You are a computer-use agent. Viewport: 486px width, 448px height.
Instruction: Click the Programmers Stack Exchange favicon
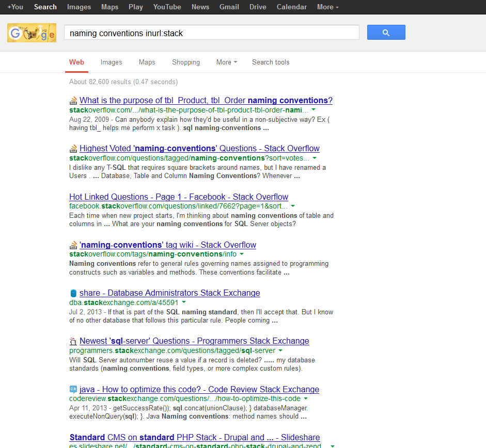pyautogui.click(x=73, y=341)
